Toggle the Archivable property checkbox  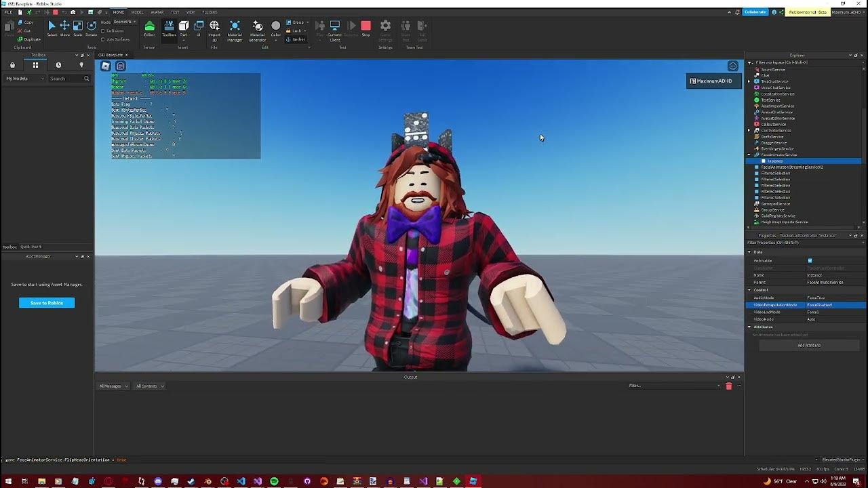[x=810, y=260]
